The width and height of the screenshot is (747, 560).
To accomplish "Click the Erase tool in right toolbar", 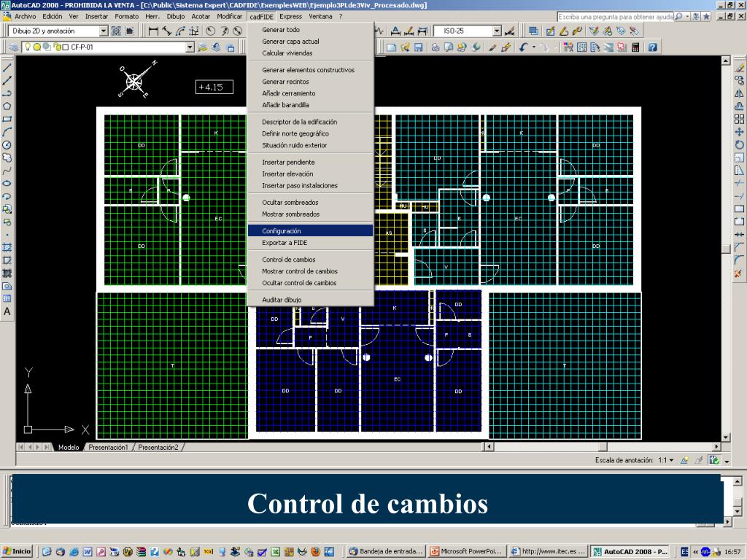I will click(x=739, y=68).
